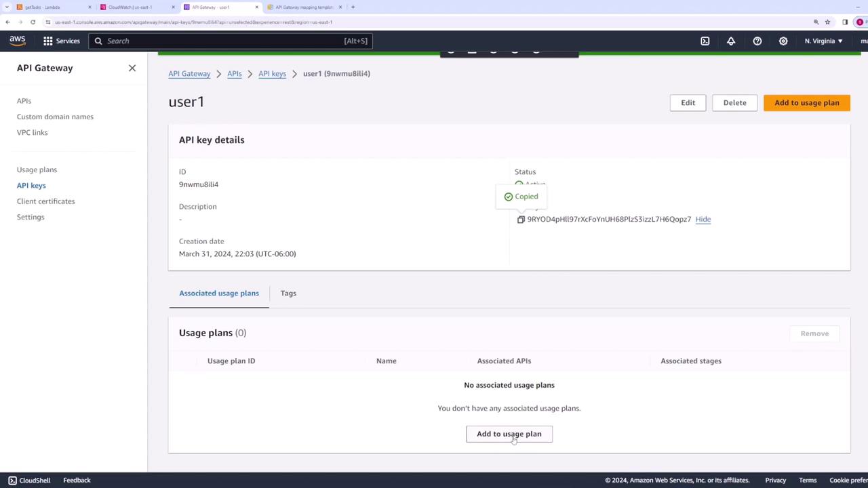Open Usage plans in the sidebar
The width and height of the screenshot is (868, 488).
pyautogui.click(x=37, y=169)
